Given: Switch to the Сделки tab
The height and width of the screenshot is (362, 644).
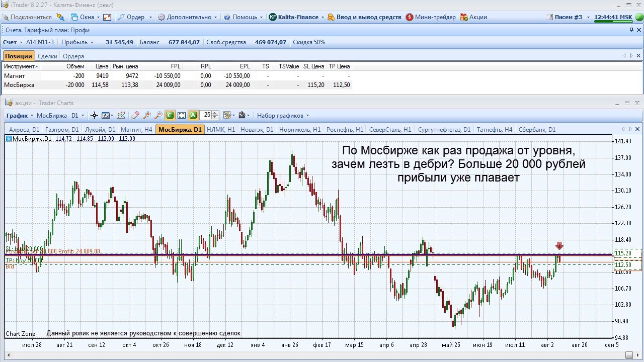Looking at the screenshot, I should point(47,56).
